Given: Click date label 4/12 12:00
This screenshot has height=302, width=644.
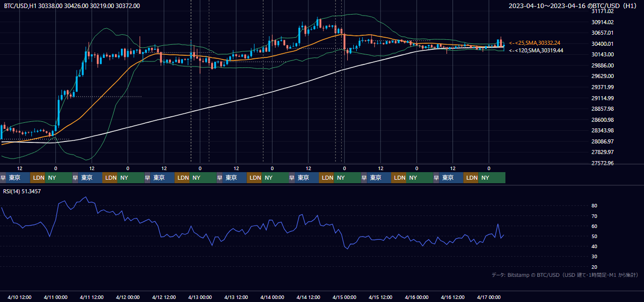Looking at the screenshot, I should coord(164,297).
